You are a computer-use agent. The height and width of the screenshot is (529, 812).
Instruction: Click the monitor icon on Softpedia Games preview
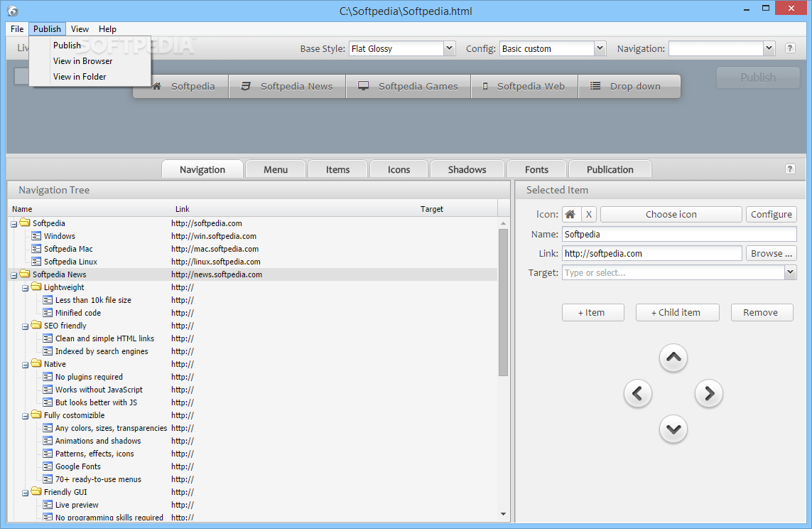[x=364, y=86]
